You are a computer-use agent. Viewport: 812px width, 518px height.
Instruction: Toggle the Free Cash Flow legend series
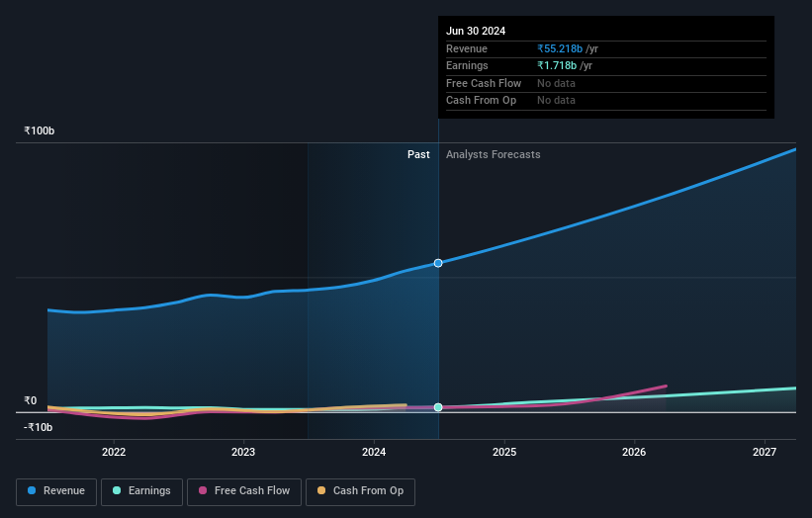(244, 491)
